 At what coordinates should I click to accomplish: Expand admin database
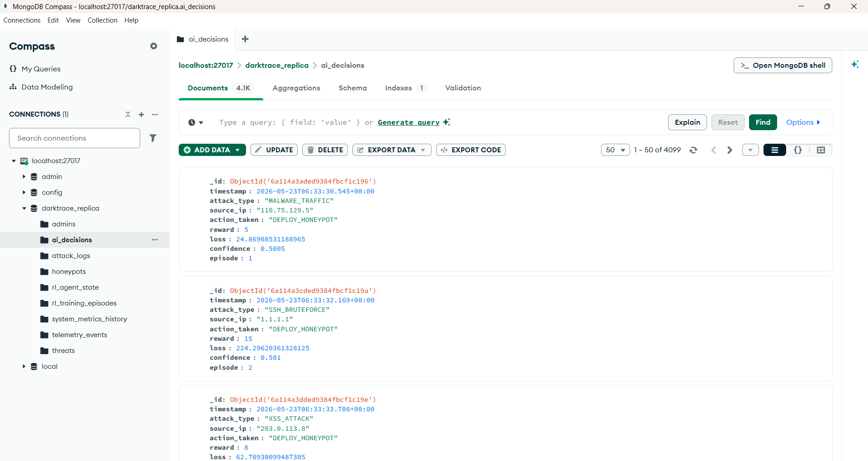click(24, 177)
